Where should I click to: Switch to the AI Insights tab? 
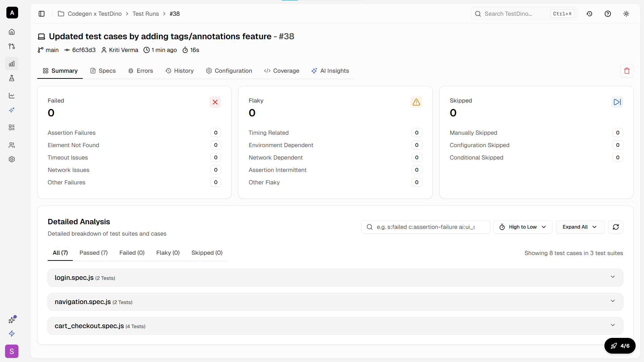330,71
